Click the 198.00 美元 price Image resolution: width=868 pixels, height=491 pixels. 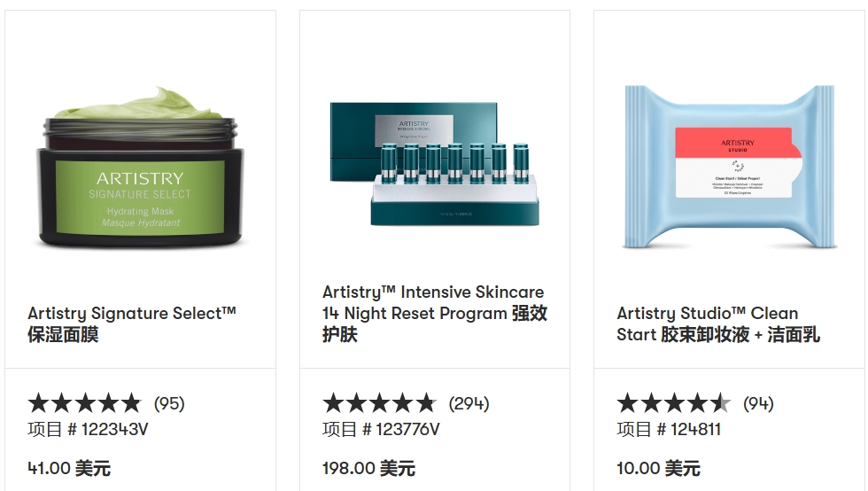coord(368,468)
